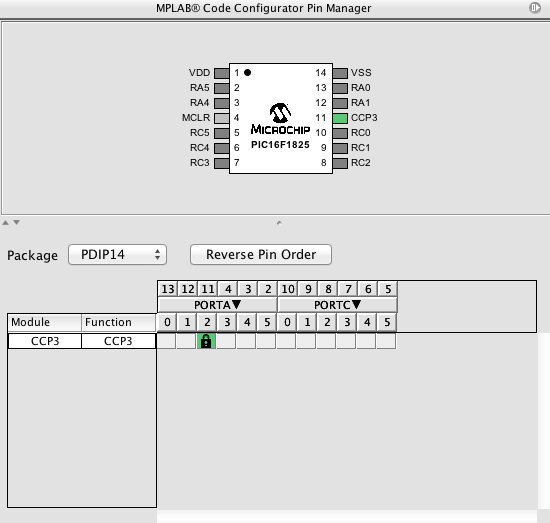Click the Module column header
The width and height of the screenshot is (550, 523).
click(x=45, y=322)
